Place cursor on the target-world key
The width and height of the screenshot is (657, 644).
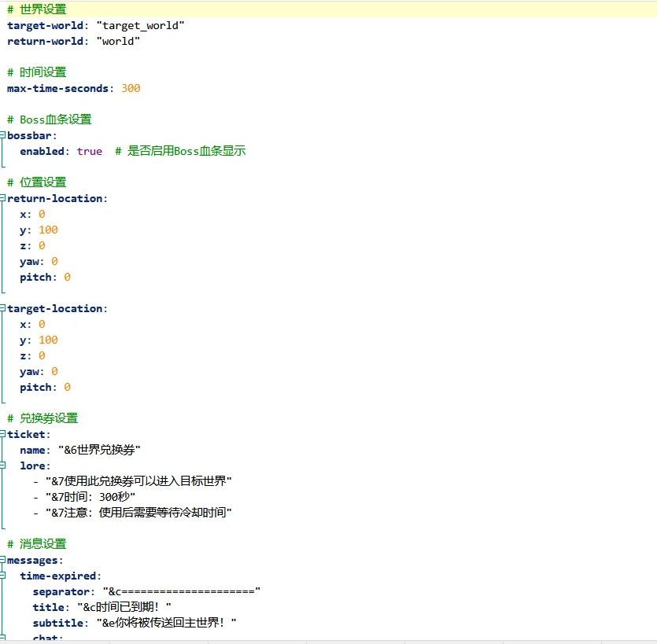tap(46, 25)
